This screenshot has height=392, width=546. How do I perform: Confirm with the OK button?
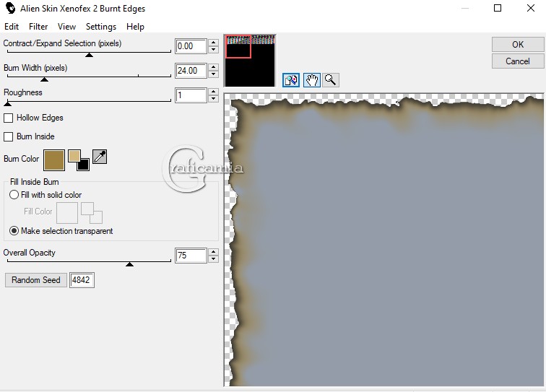tap(518, 45)
